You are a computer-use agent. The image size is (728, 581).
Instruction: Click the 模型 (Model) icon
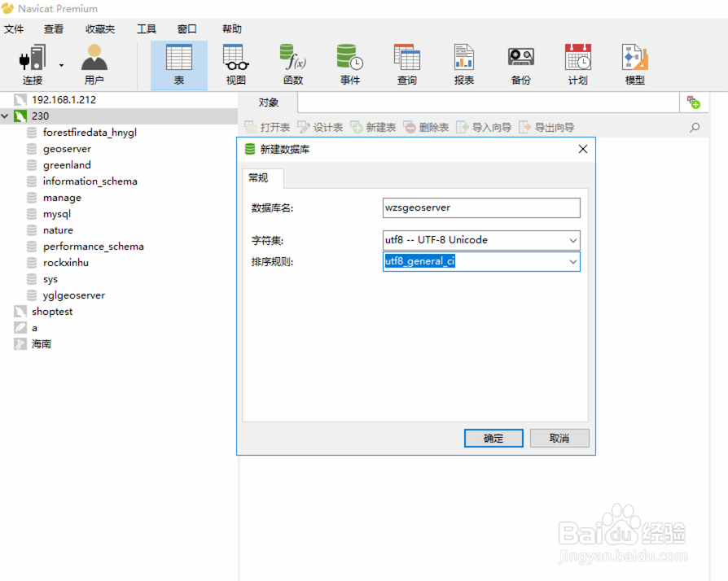point(634,63)
